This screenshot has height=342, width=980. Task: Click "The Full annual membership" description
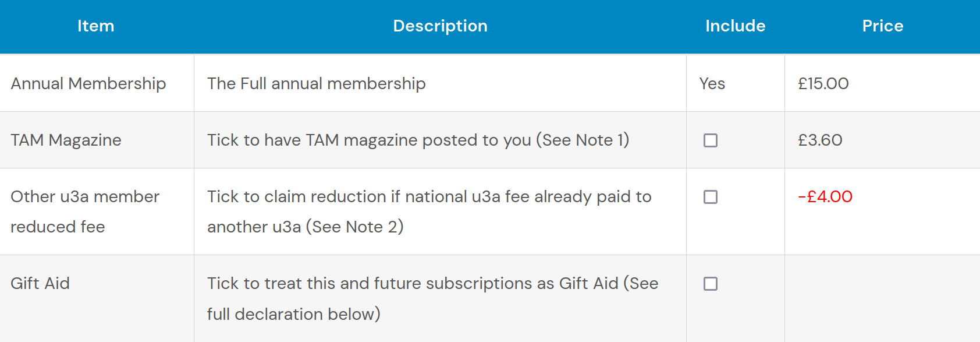[317, 84]
